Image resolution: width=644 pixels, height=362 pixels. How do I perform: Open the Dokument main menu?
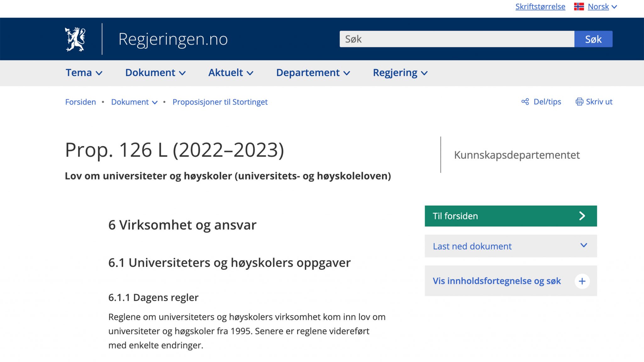pos(155,73)
